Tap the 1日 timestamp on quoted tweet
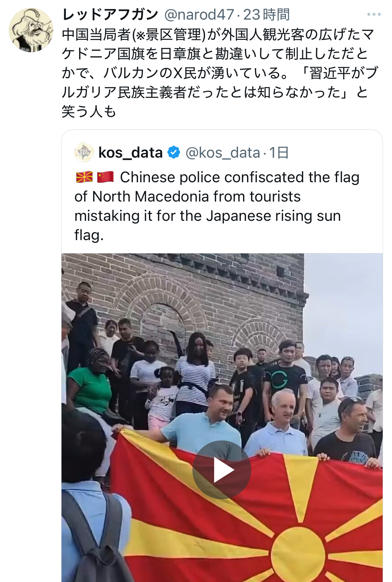Viewport: 392px width, 582px height. point(279,153)
